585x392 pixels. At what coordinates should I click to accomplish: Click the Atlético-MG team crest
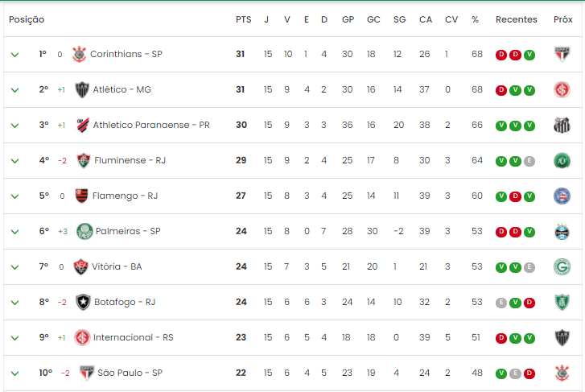[82, 90]
